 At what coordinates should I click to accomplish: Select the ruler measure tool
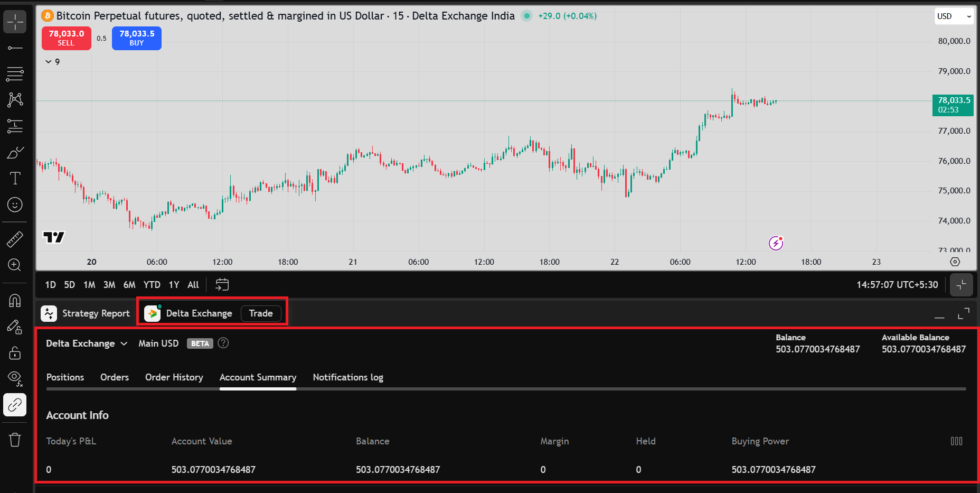pos(15,239)
